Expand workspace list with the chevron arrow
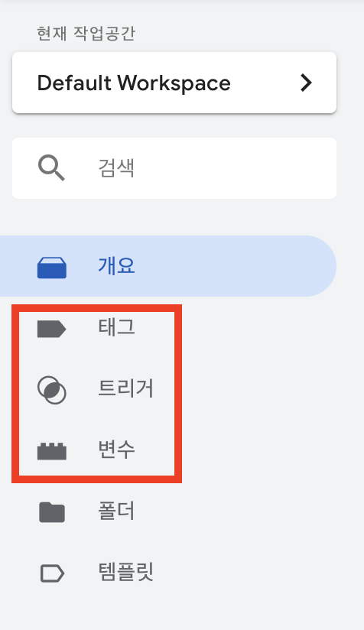Image resolution: width=364 pixels, height=630 pixels. [x=306, y=83]
